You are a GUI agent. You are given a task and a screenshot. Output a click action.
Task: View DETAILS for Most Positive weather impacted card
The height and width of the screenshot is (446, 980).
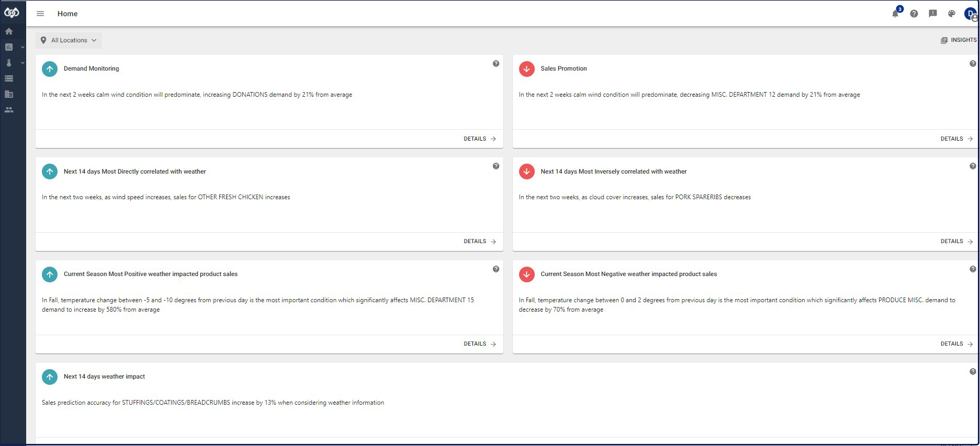point(480,344)
